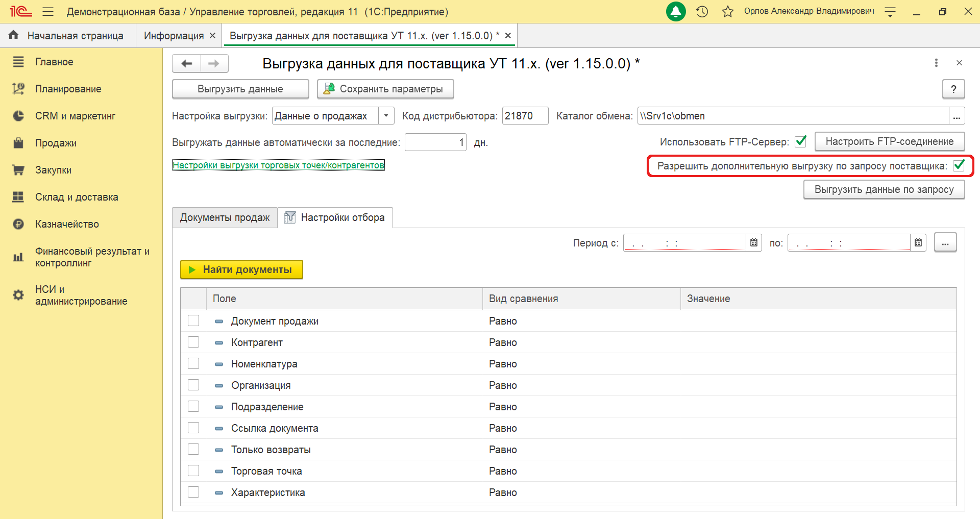
Task: Check the Только возвраты filter checkbox
Action: (193, 449)
